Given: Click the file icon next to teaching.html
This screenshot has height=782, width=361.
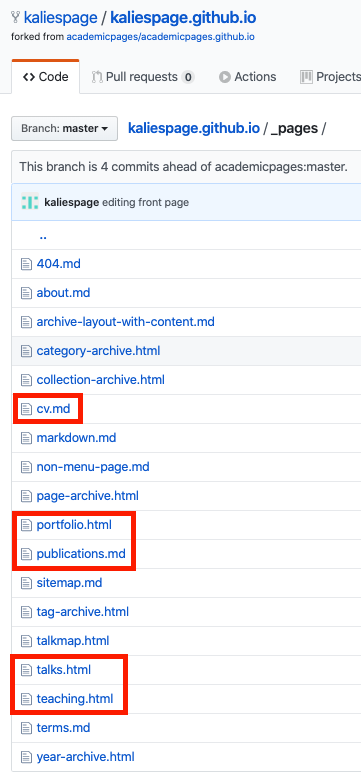Looking at the screenshot, I should pos(26,699).
